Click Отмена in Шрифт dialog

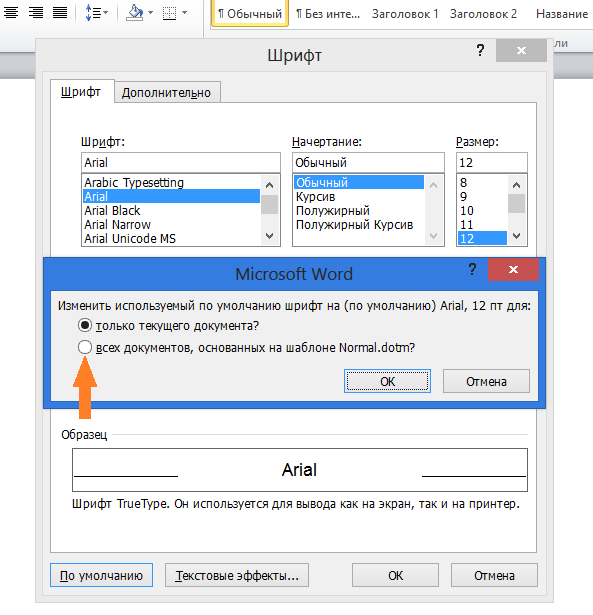click(494, 575)
